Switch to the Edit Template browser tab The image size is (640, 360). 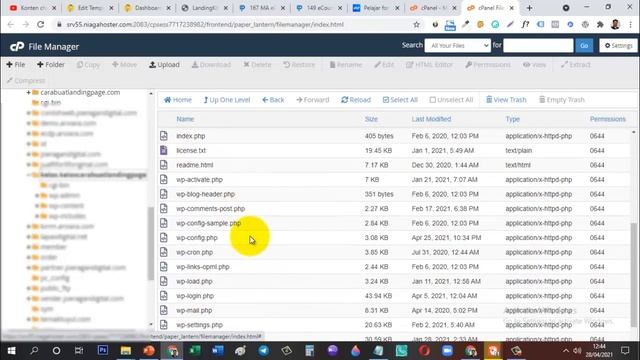90,8
